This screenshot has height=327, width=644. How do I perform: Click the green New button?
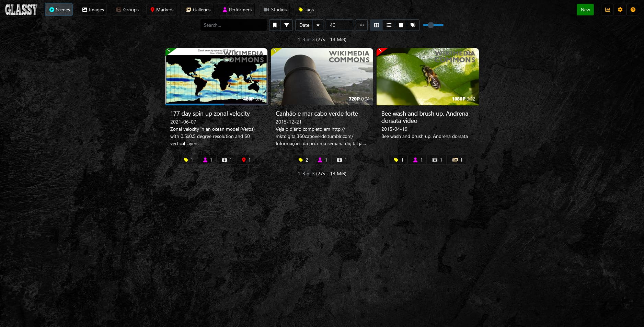point(585,10)
